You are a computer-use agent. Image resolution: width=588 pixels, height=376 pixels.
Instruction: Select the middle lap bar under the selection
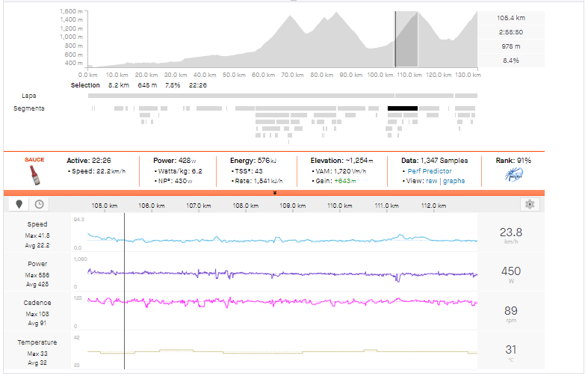pyautogui.click(x=424, y=96)
